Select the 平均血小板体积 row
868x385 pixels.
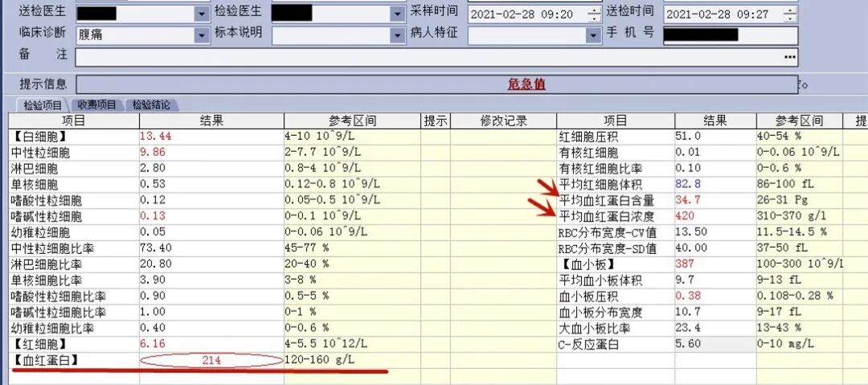point(712,281)
